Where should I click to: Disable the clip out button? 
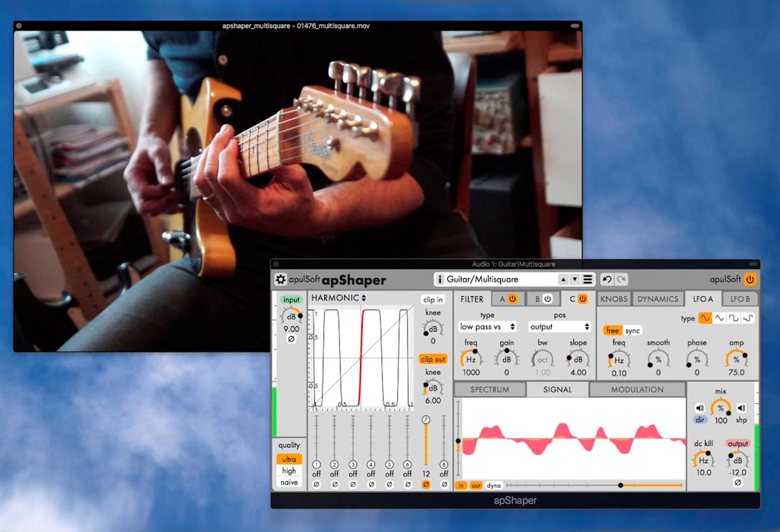pyautogui.click(x=433, y=359)
